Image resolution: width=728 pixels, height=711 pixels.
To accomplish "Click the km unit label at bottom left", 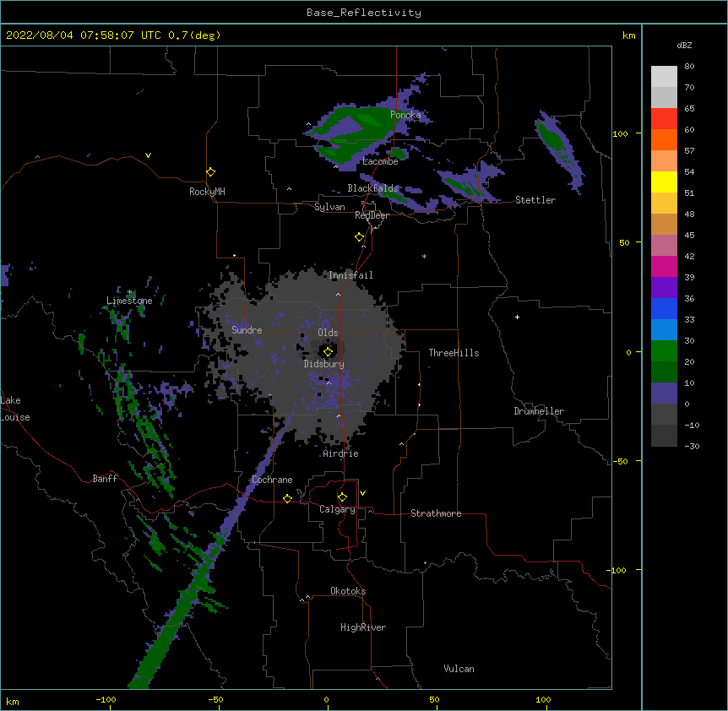I will pyautogui.click(x=12, y=702).
